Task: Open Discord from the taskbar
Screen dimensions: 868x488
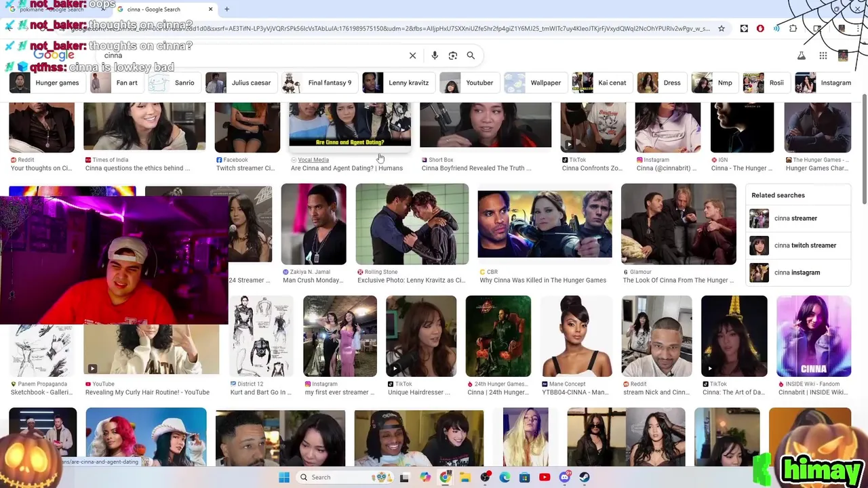Action: [x=564, y=477]
